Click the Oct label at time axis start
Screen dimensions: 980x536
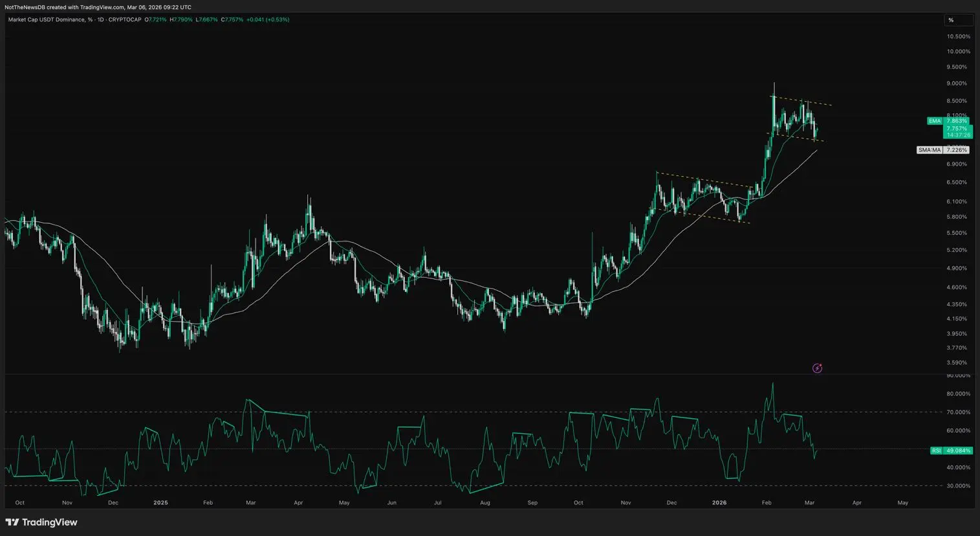20,503
